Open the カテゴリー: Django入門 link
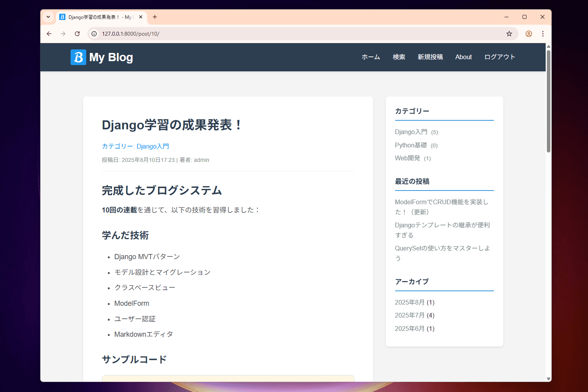Image resolution: width=588 pixels, height=392 pixels. pos(135,146)
